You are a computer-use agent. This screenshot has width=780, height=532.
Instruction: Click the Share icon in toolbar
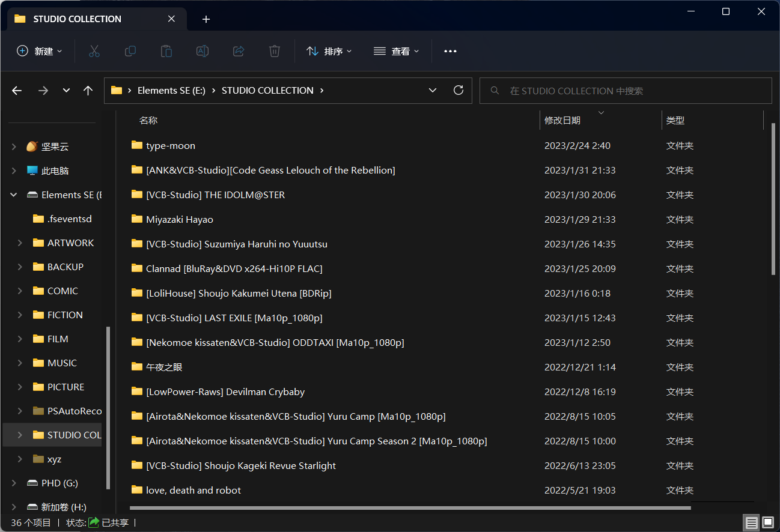click(x=239, y=51)
